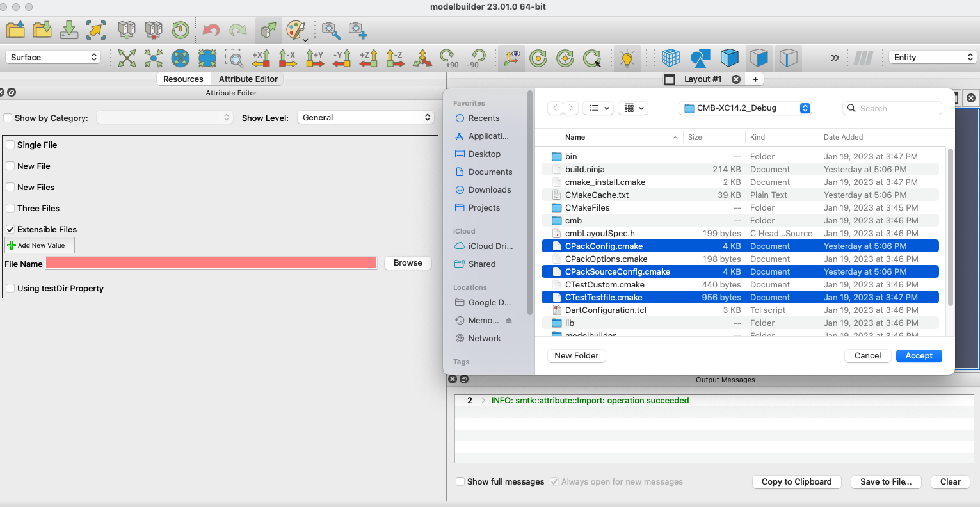Set view direction to +Z
Screen dimensions: 980x507
pos(369,58)
